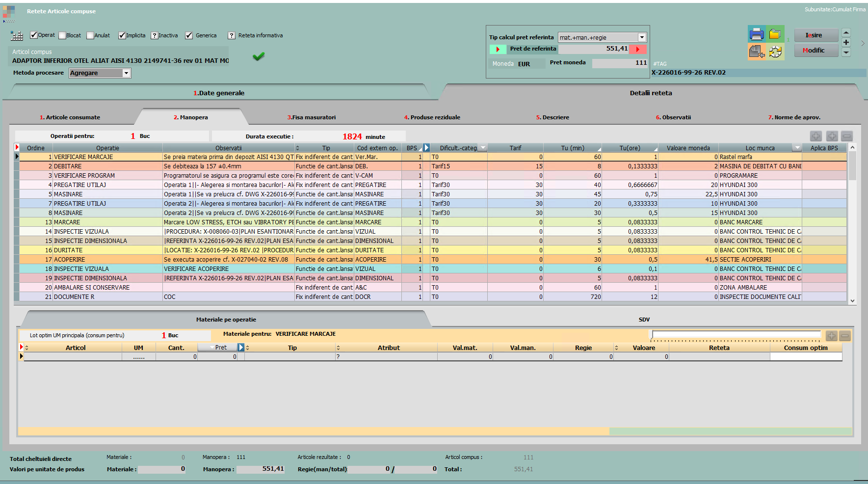Viewport: 868px width, 484px height.
Task: Open the Loc munca column filter dropdown
Action: (x=797, y=148)
